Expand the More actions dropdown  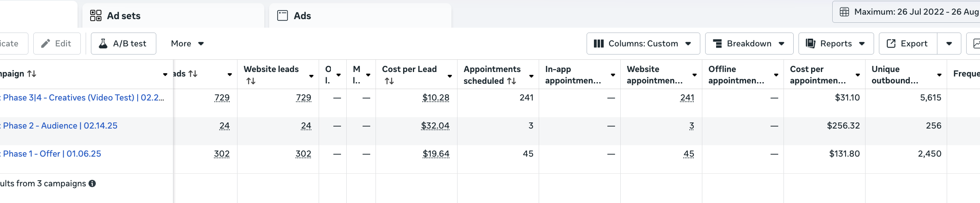(x=187, y=44)
